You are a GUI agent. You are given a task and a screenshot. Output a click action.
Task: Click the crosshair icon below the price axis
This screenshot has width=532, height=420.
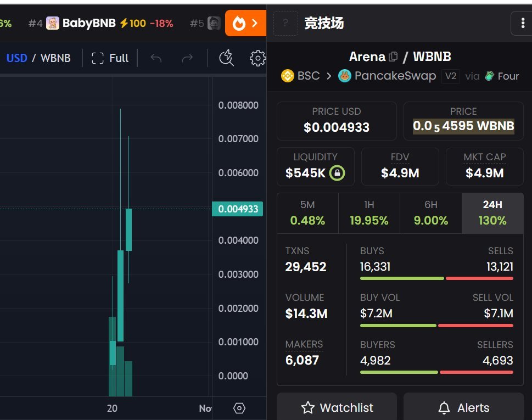(239, 408)
